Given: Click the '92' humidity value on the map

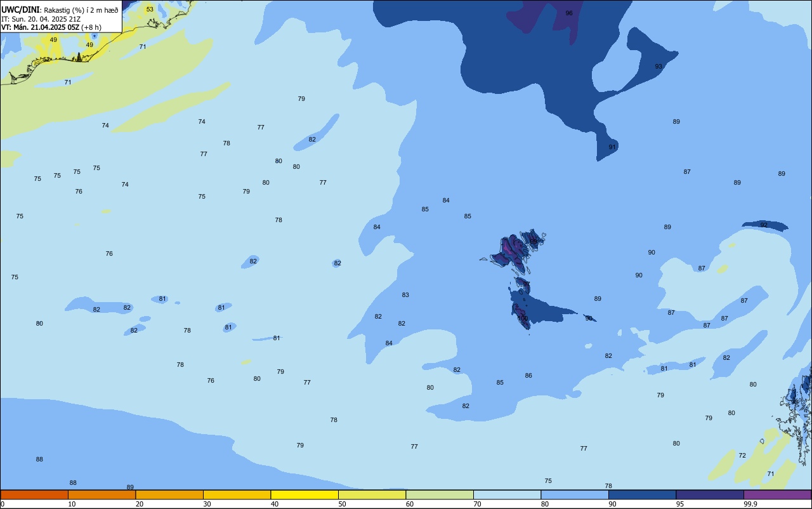Looking at the screenshot, I should pyautogui.click(x=764, y=225).
